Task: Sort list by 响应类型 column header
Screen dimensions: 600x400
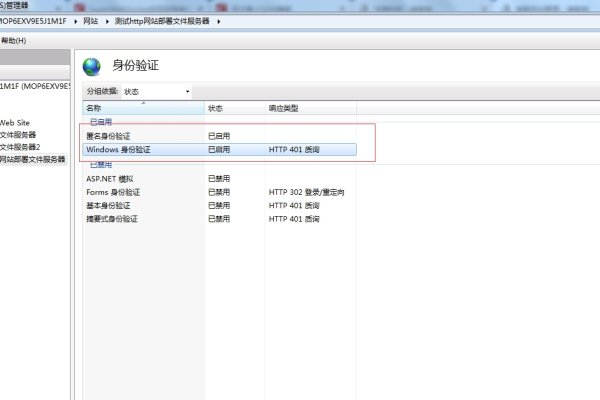Action: pos(283,107)
